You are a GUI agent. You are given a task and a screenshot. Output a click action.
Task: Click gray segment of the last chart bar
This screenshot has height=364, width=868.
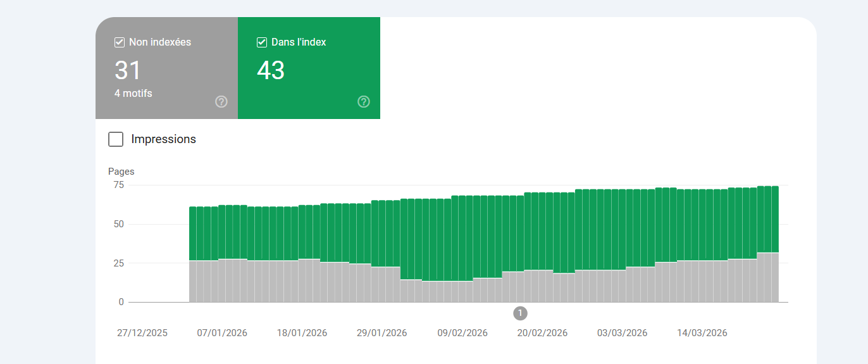(x=775, y=277)
